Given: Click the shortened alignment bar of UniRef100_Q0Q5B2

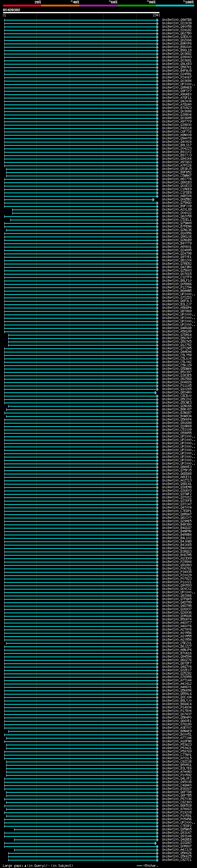Looking at the screenshot, I should click(79, 200).
